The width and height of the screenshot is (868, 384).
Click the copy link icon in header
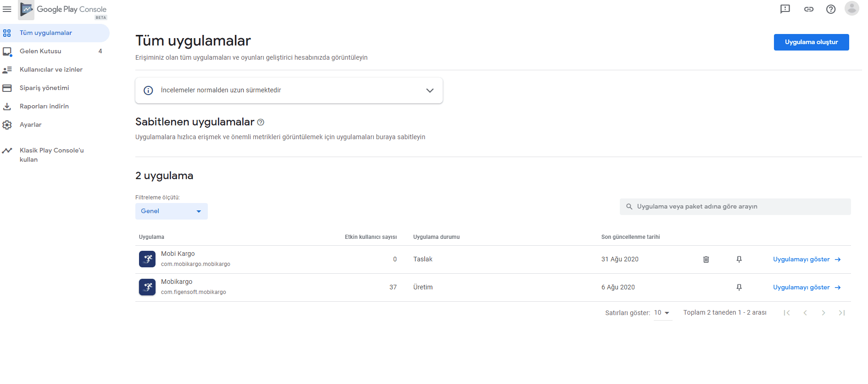(x=809, y=9)
